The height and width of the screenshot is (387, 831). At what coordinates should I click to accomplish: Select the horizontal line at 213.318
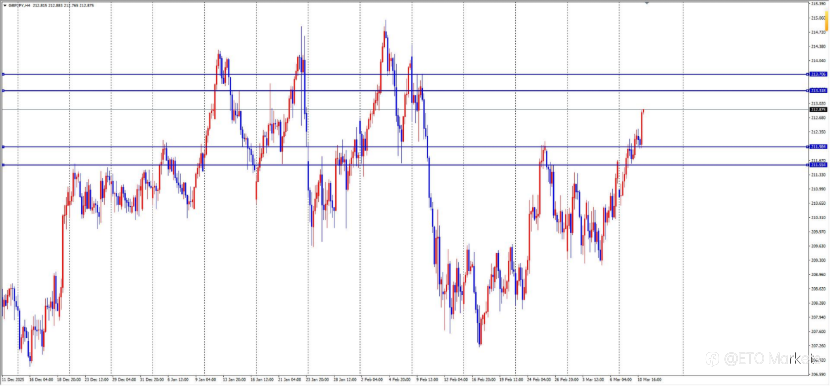[x=405, y=91]
